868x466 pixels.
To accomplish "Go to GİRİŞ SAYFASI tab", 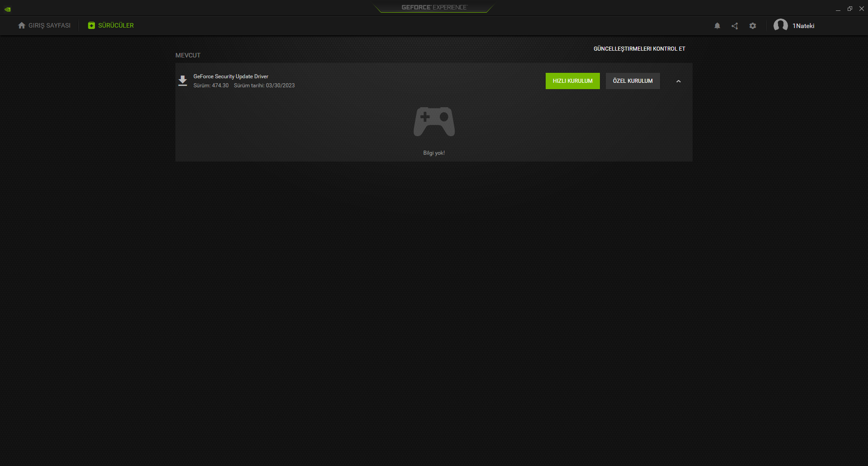I will coord(44,25).
